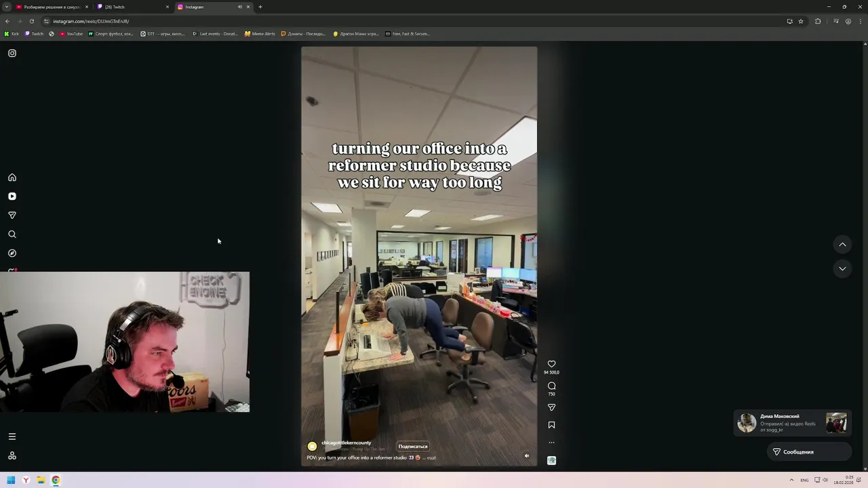Open the reel's three-dot options
Image resolution: width=868 pixels, height=488 pixels.
pos(551,443)
